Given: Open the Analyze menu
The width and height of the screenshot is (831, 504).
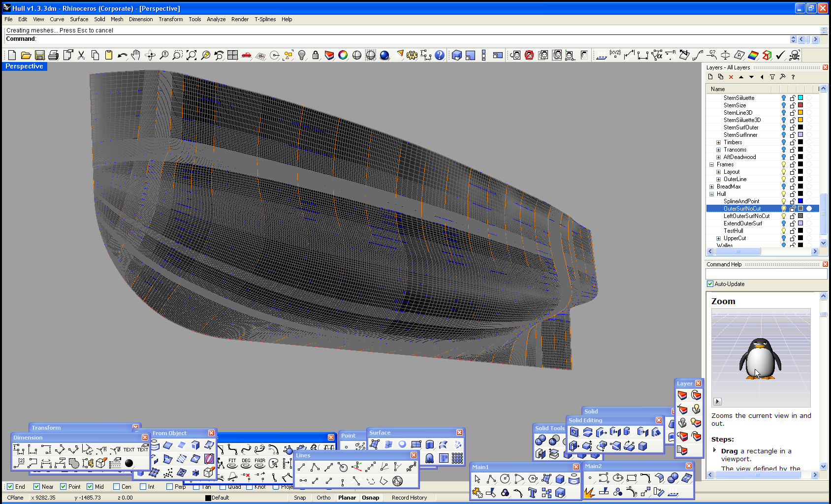Looking at the screenshot, I should [216, 19].
